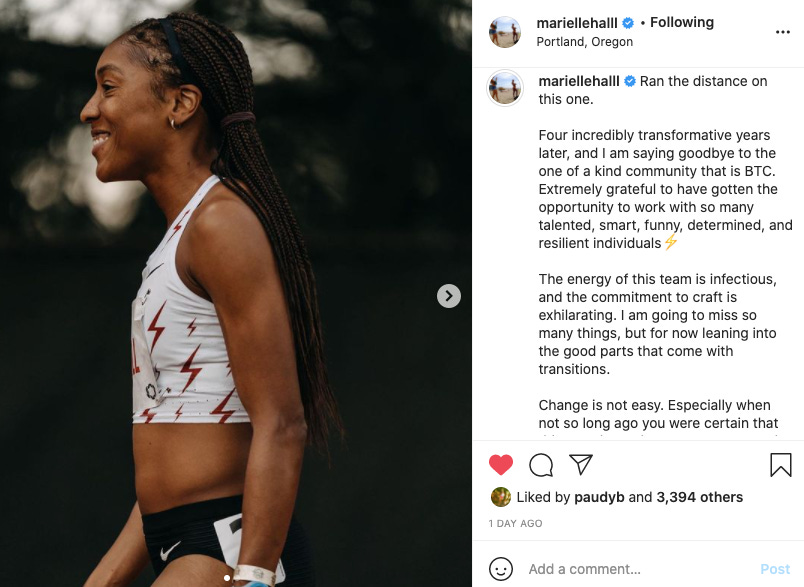The height and width of the screenshot is (587, 804).
Task: Click the Post comment button
Action: pos(775,569)
